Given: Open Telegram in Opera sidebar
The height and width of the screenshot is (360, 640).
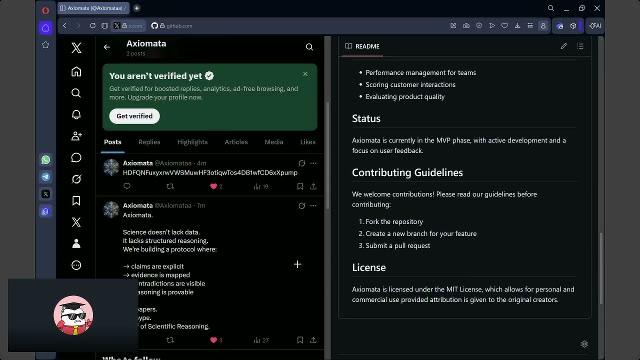Looking at the screenshot, I should [46, 177].
